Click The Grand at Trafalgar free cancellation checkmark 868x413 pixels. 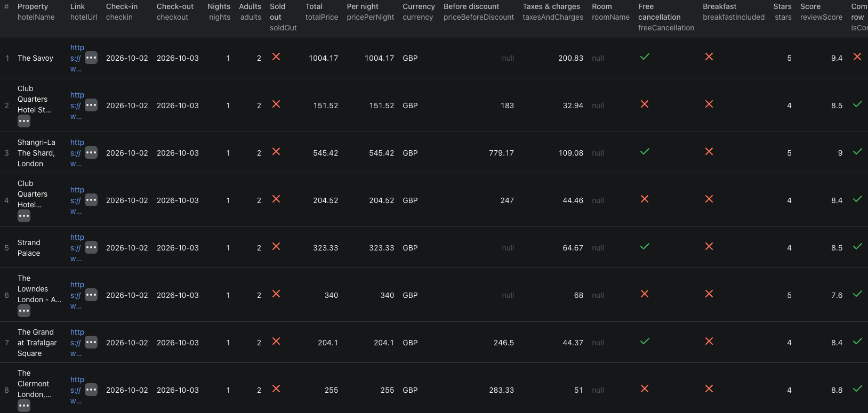click(645, 341)
